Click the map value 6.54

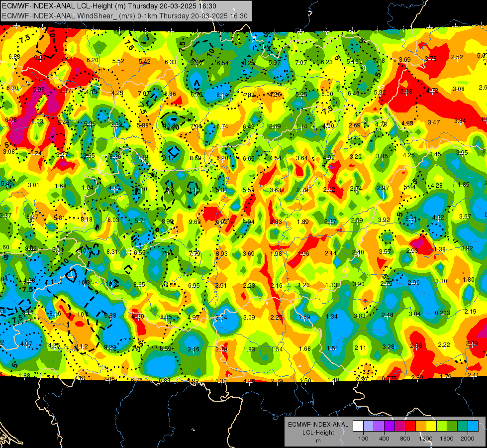pos(223,63)
